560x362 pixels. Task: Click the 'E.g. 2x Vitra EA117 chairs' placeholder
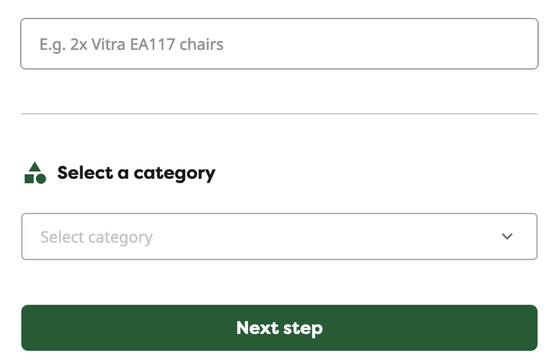tap(131, 45)
